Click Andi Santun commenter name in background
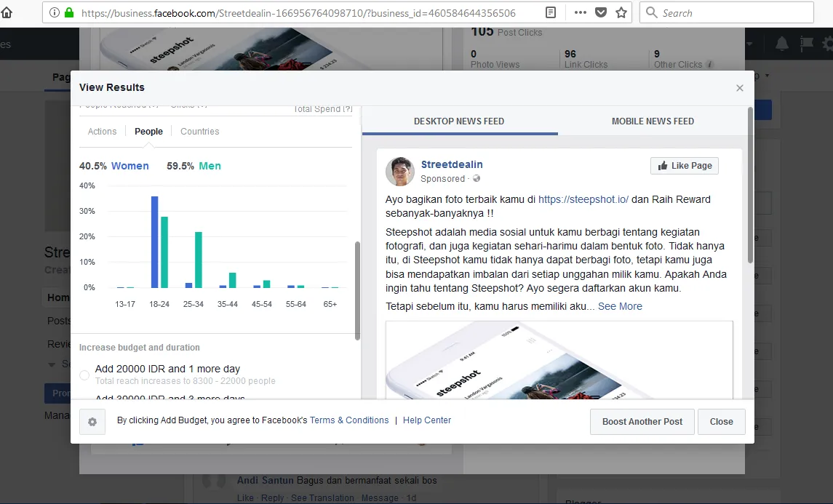The image size is (833, 504). coord(265,480)
